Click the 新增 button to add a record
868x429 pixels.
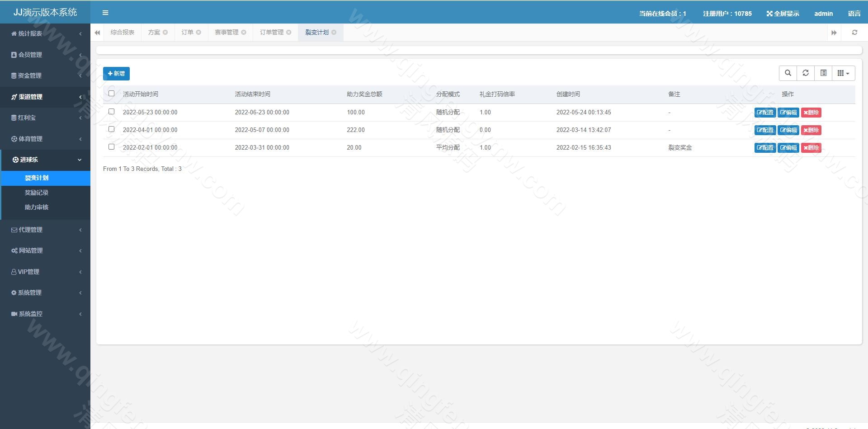[x=116, y=73]
